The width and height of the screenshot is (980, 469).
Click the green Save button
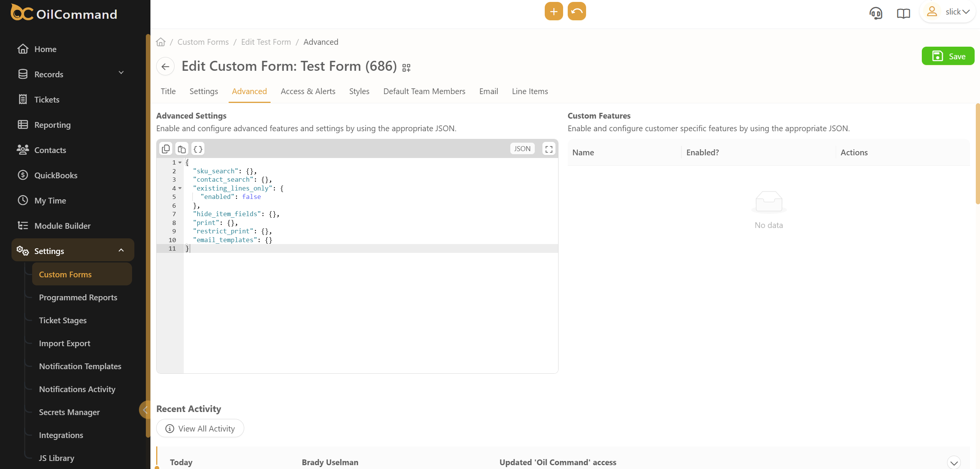(948, 56)
